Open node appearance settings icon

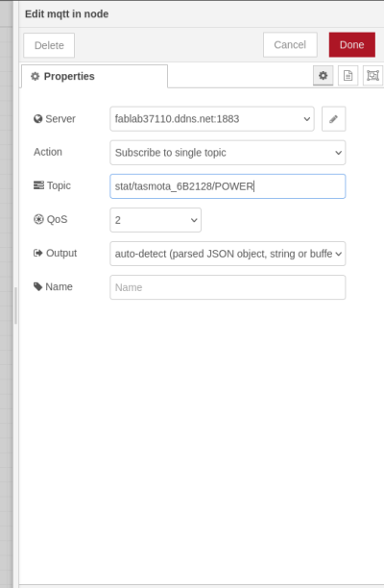tap(372, 75)
